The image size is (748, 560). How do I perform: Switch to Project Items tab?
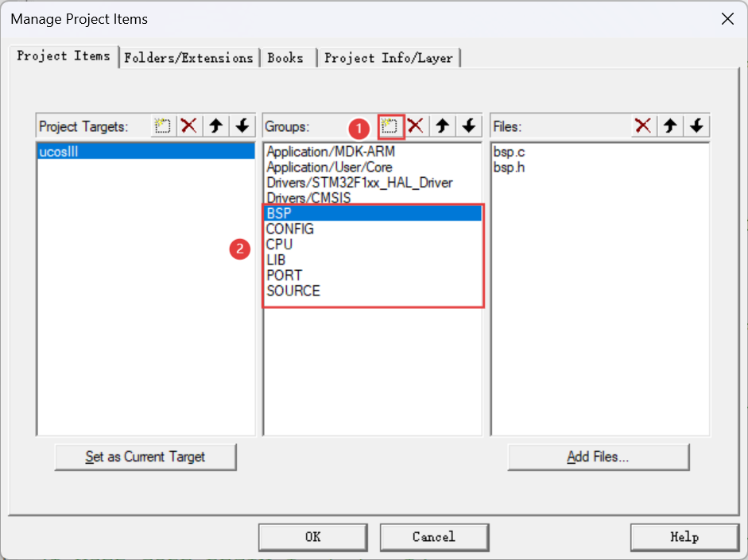(x=64, y=56)
